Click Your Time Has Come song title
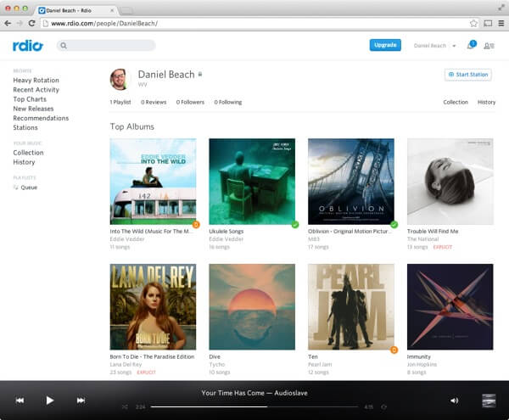This screenshot has width=509, height=420. point(232,393)
